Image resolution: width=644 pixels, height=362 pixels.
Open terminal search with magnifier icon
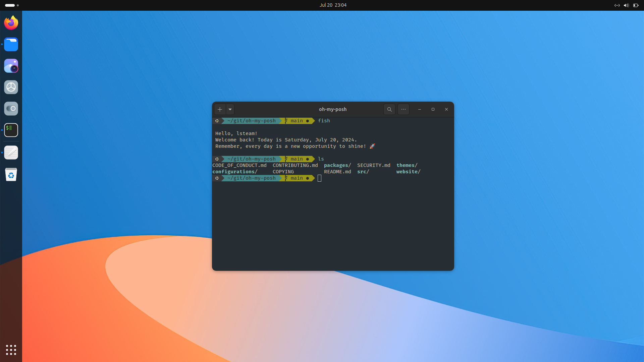click(389, 109)
